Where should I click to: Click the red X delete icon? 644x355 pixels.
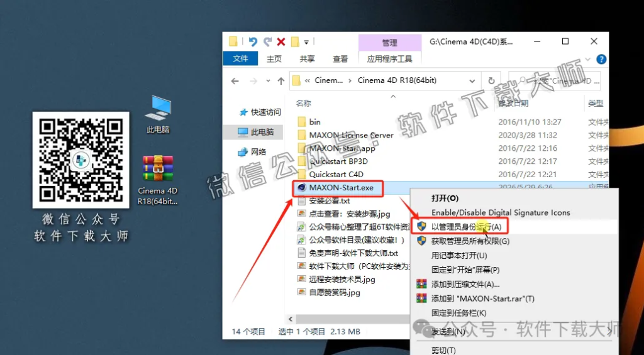click(x=281, y=41)
